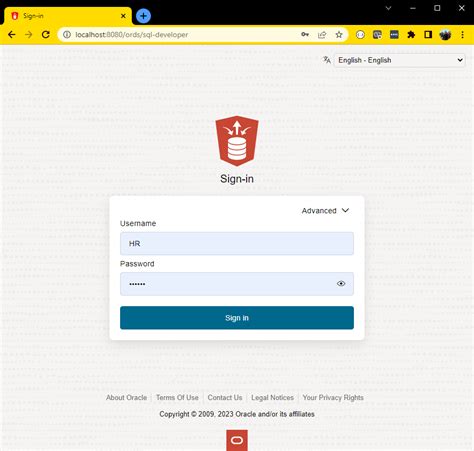Open the saved password key icon
This screenshot has height=451, width=474.
(305, 35)
